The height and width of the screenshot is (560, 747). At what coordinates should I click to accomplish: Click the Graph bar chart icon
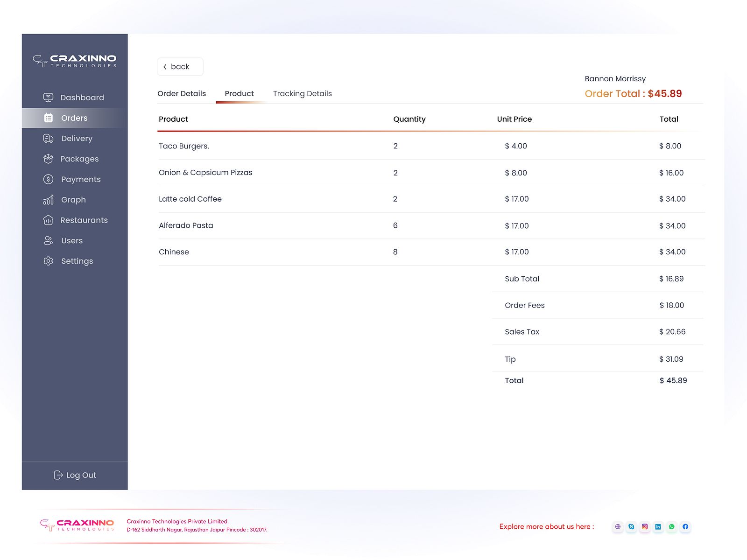tap(48, 200)
